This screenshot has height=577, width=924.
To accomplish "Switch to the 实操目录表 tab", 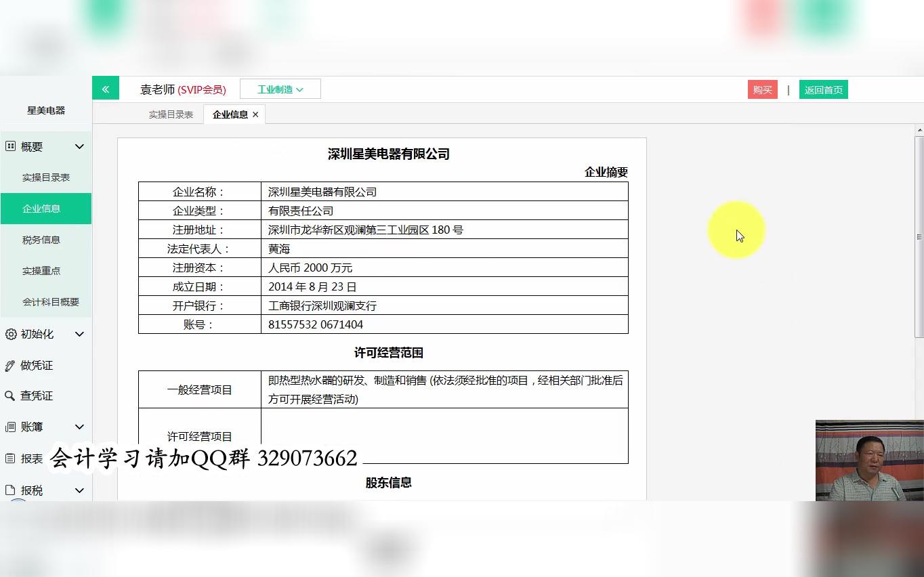I will coord(170,114).
